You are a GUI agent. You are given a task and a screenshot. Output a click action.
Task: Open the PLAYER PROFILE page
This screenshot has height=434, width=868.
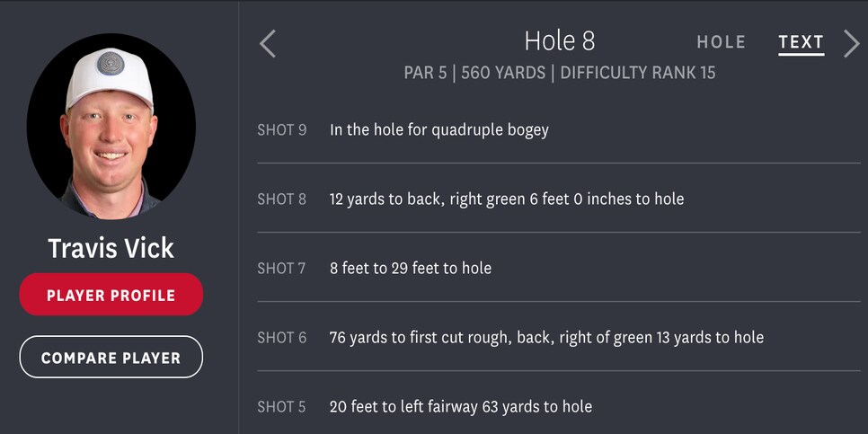point(111,295)
